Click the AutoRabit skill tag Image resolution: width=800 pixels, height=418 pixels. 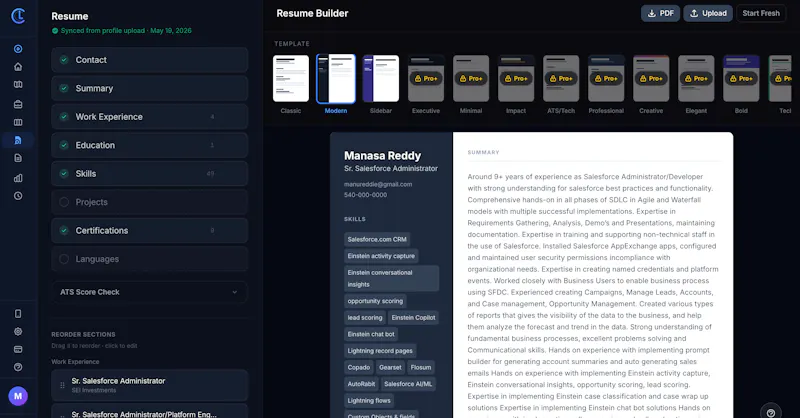(361, 384)
